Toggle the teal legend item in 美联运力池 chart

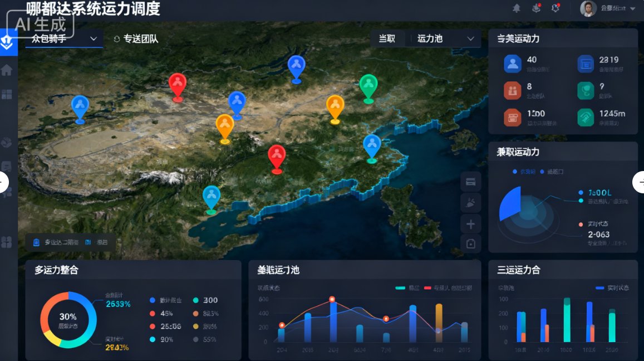coord(406,288)
